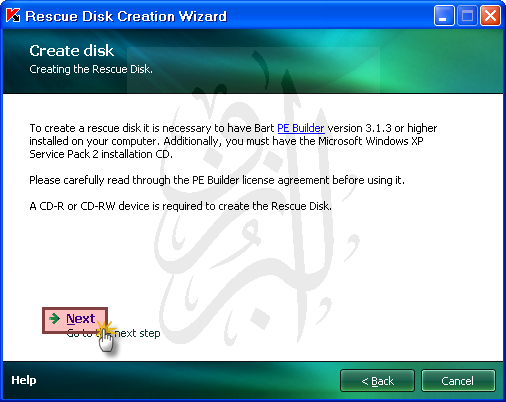Cancel the rescue disk wizard
Image resolution: width=506 pixels, height=402 pixels.
[458, 380]
